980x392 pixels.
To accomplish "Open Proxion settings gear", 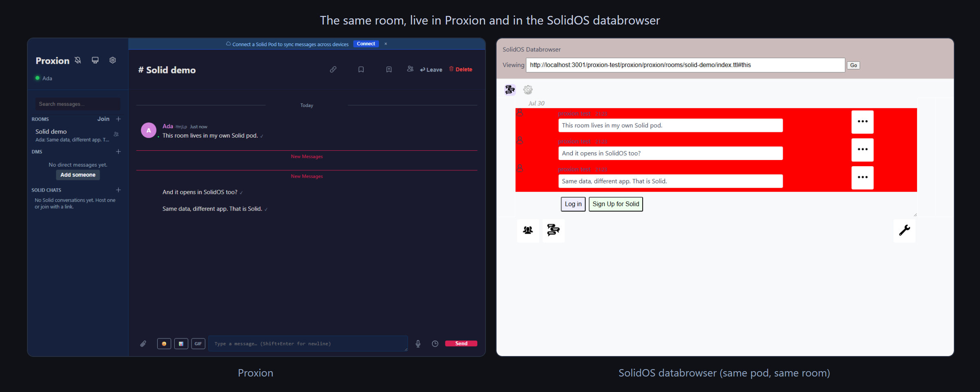I will coord(113,60).
